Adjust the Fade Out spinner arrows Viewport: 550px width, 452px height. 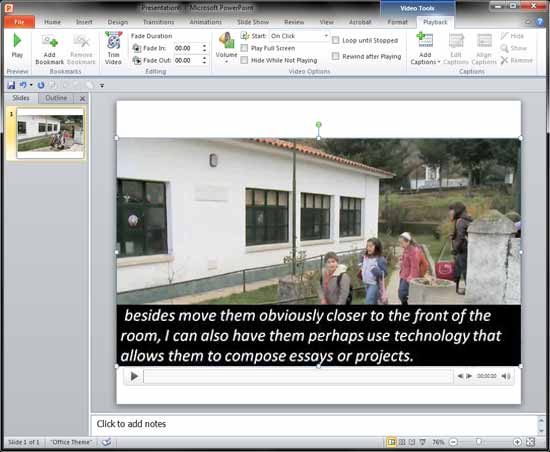tap(204, 60)
